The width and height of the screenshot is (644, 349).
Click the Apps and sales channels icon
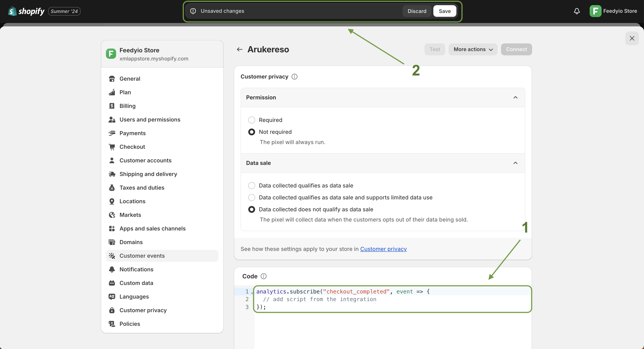click(112, 228)
